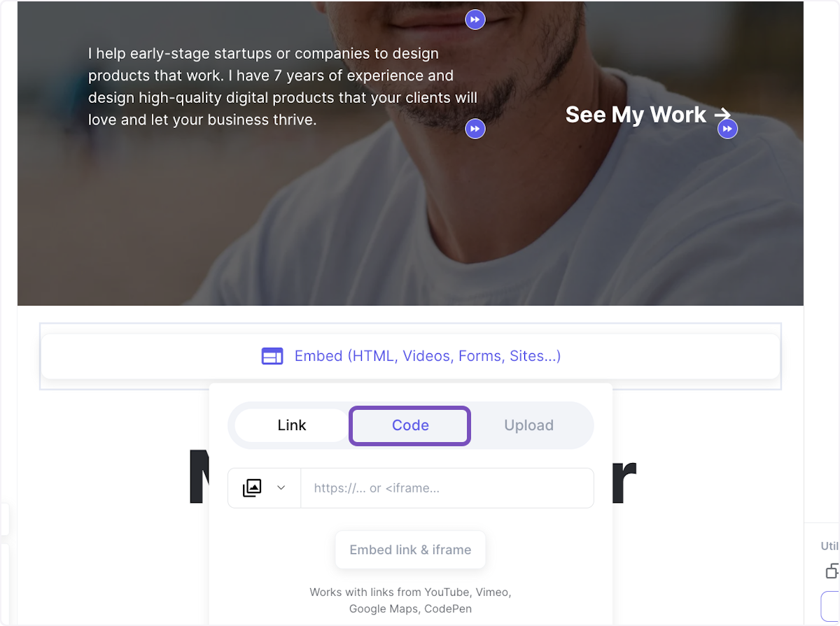Click the overlapping squares icon under Util

(832, 571)
